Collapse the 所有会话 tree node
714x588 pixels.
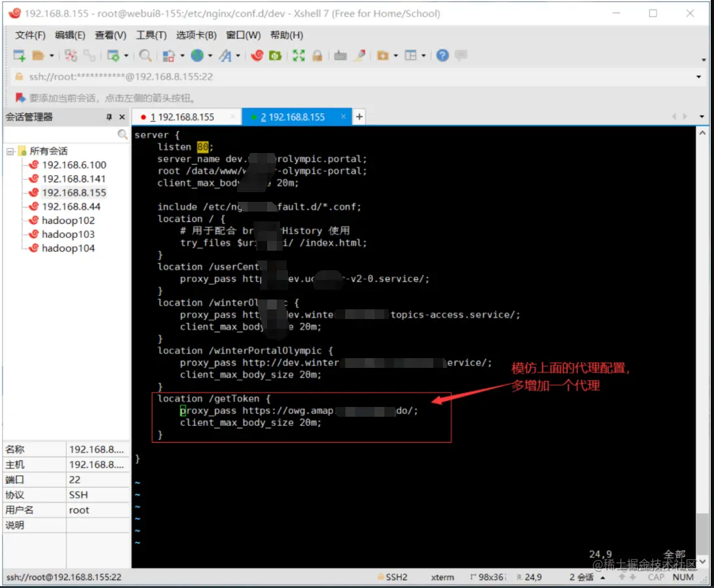coord(10,151)
